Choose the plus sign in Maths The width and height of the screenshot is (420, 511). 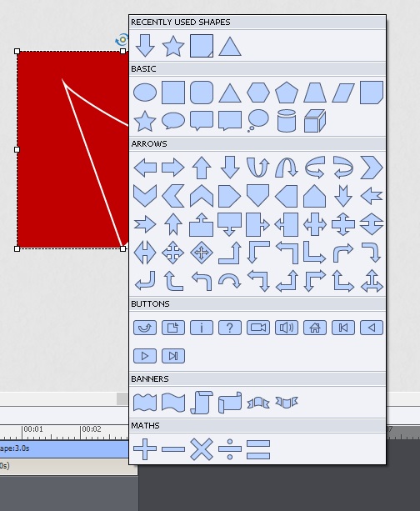coord(145,449)
